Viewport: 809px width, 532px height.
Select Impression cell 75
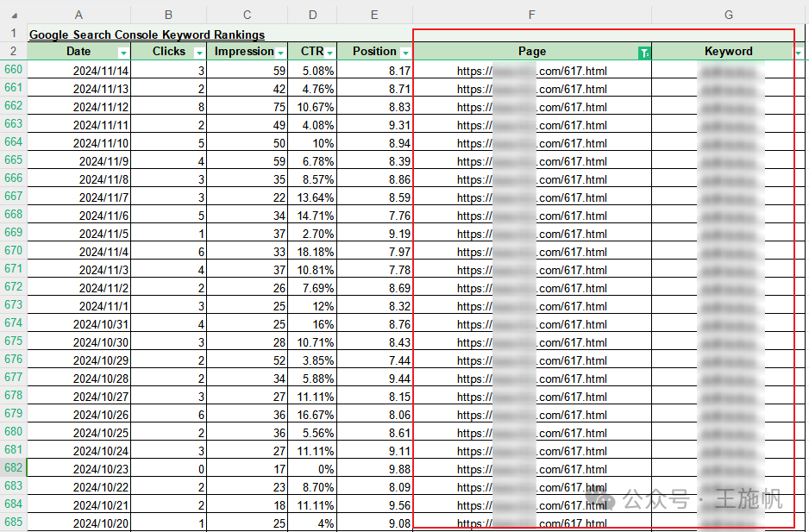tap(248, 107)
